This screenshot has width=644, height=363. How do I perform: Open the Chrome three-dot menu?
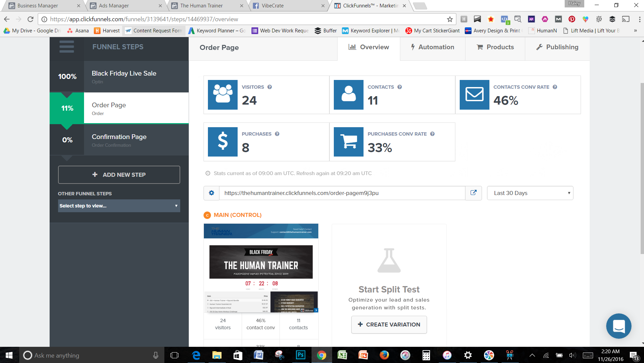tap(640, 19)
